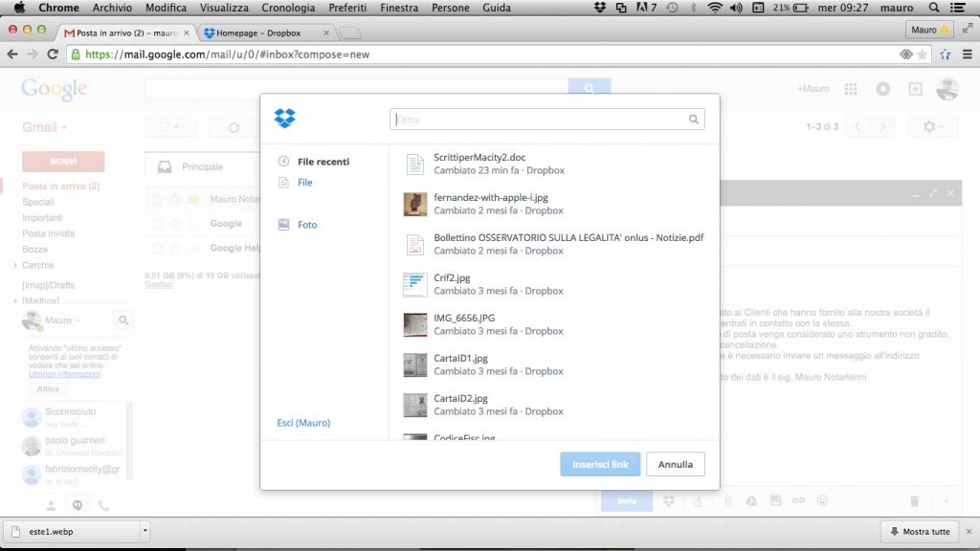The height and width of the screenshot is (551, 980).
Task: Click Mostra tutte downloads button
Action: click(920, 532)
